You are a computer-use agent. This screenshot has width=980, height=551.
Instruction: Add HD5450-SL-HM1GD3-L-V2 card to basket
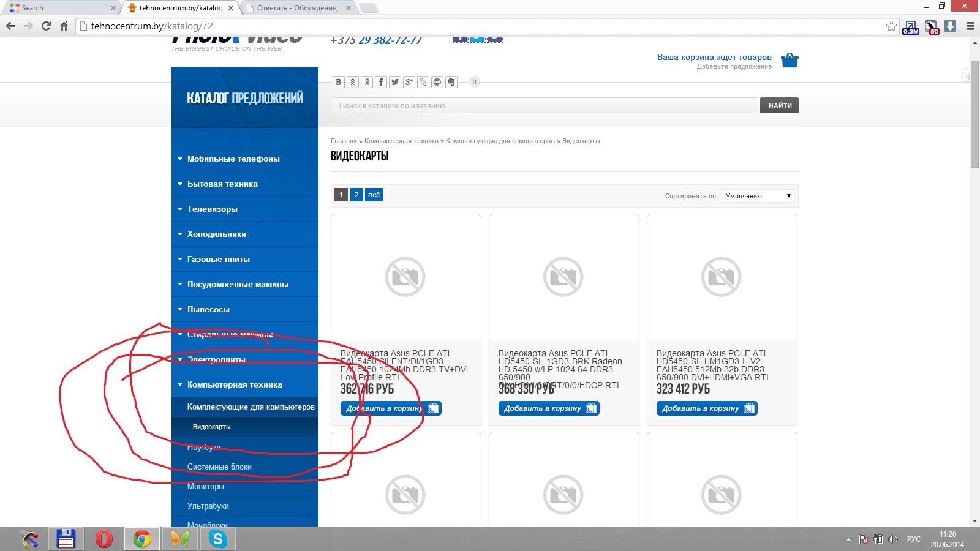[x=707, y=408]
